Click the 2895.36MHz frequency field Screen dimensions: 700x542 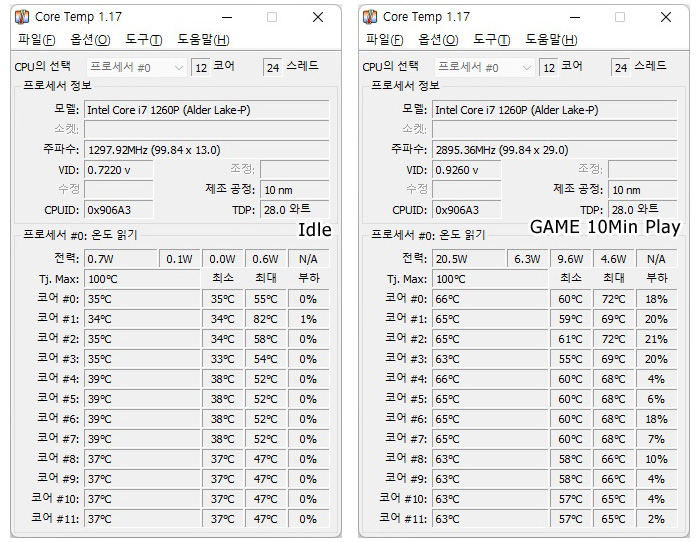pyautogui.click(x=554, y=150)
